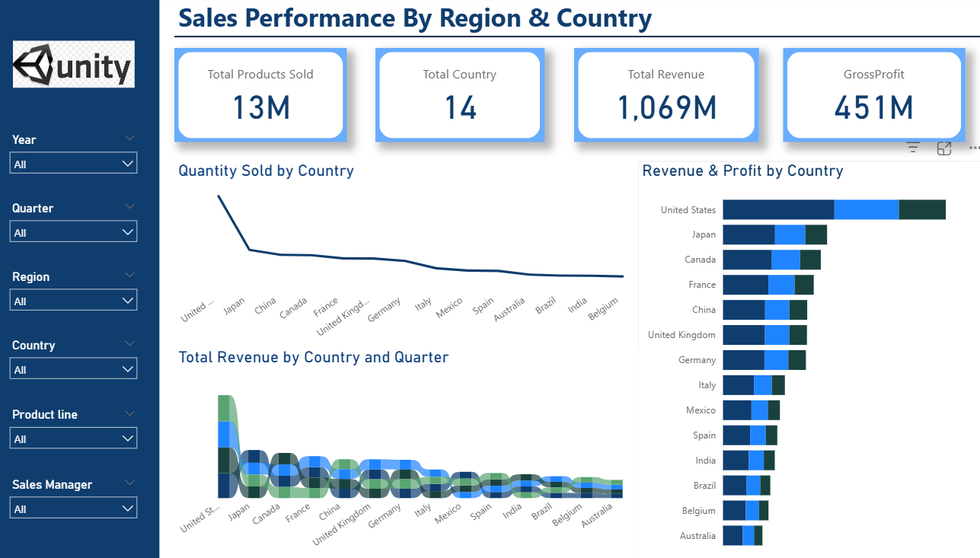Click the small chevron beside Region header

(129, 275)
